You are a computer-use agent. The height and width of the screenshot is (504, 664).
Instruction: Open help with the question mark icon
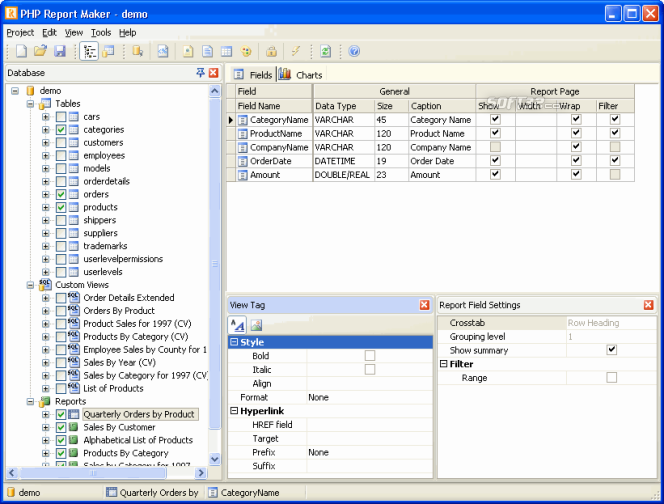tap(354, 51)
